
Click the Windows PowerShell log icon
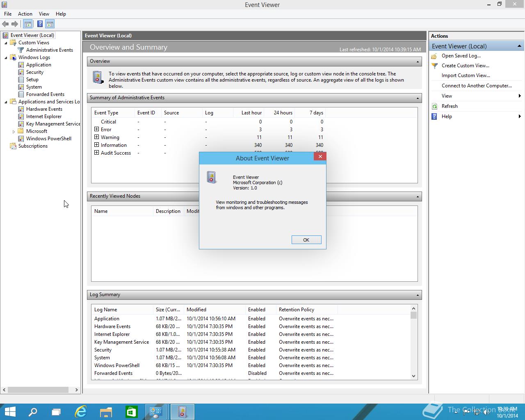click(21, 139)
